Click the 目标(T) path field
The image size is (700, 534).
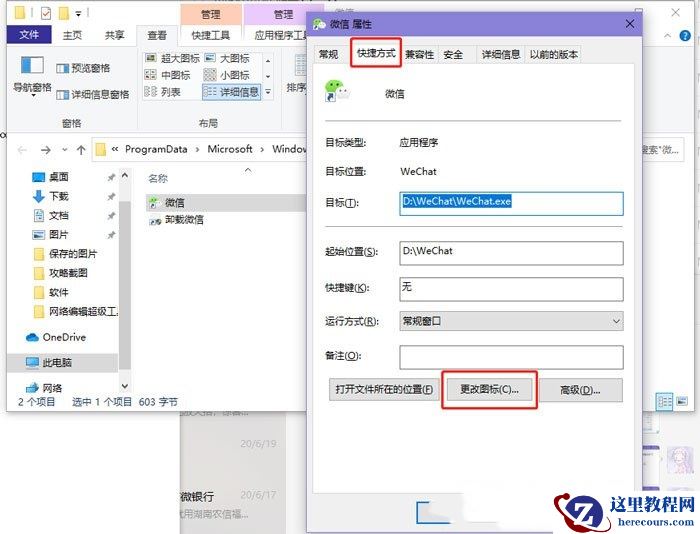511,204
